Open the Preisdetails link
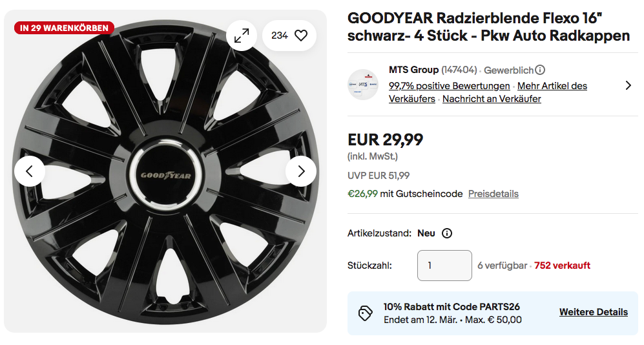 coord(493,194)
